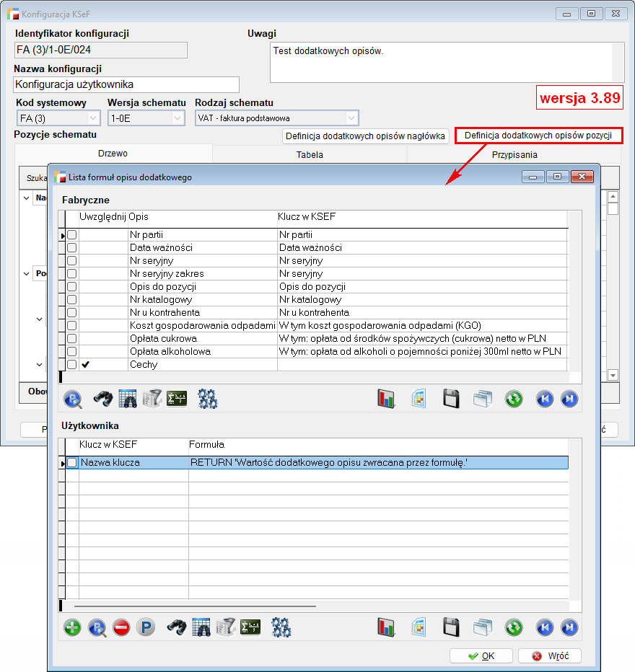
Task: Click the sigma formula icon in Fabryczne toolbar
Action: (177, 399)
